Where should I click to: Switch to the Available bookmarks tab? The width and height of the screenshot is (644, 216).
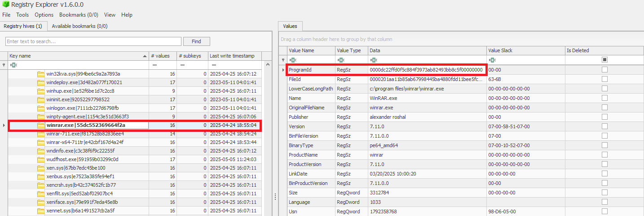[x=79, y=26]
